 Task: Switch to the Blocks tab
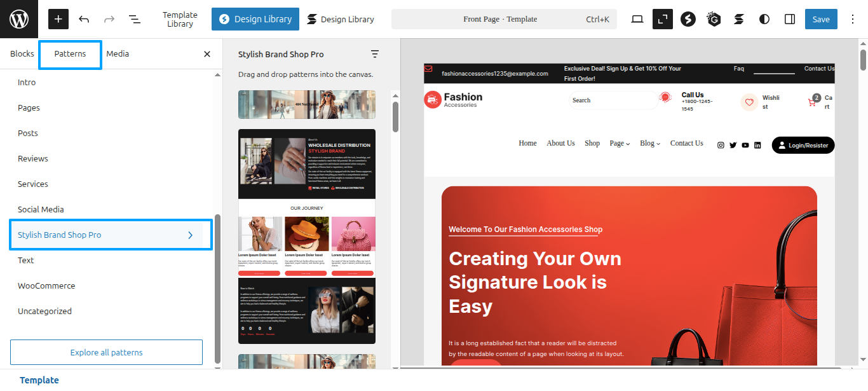click(22, 54)
